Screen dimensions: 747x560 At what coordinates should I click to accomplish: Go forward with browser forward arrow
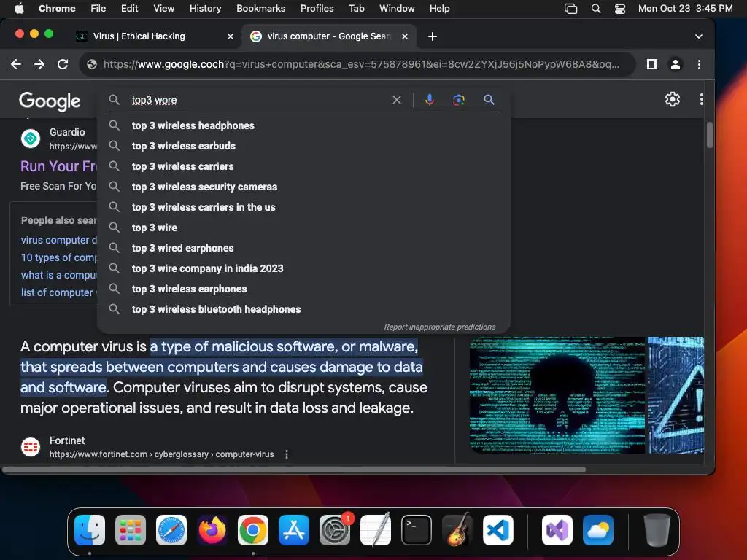[39, 64]
